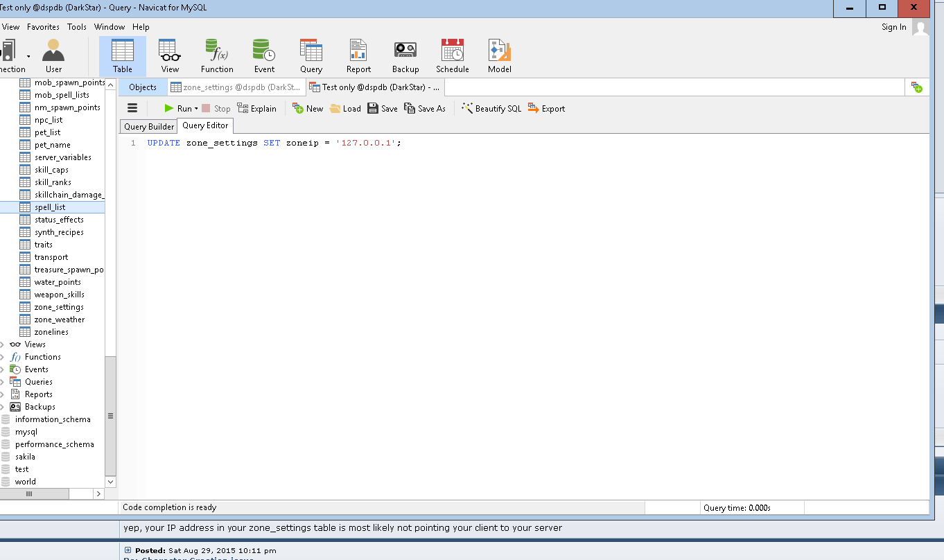Screen dimensions: 944x560
Task: Select the Model toolbar icon
Action: pos(499,56)
